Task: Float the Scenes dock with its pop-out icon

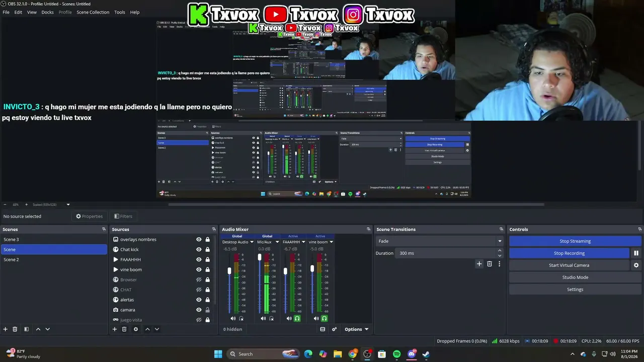Action: point(104,229)
